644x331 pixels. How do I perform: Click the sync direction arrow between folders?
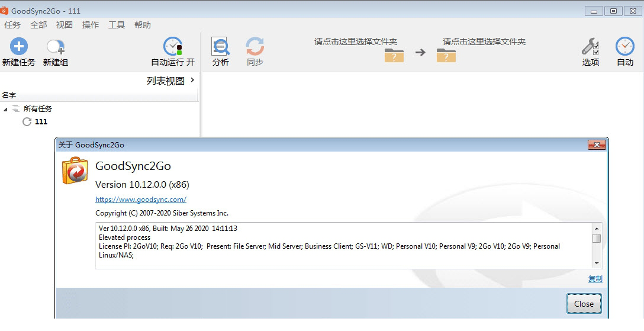pyautogui.click(x=420, y=53)
